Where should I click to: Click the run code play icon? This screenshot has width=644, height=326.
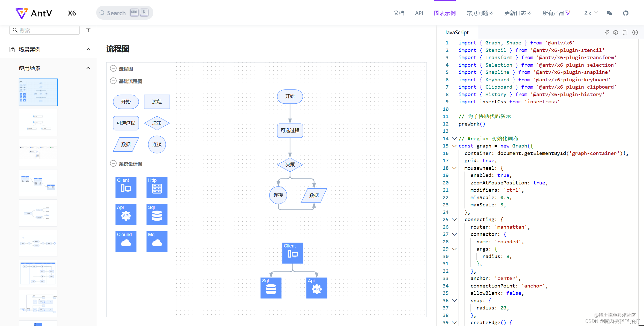(x=635, y=33)
